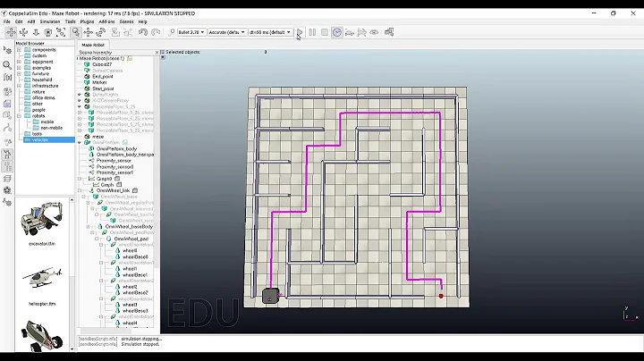
Task: Toggle real-time mode clock icon
Action: pyautogui.click(x=337, y=32)
